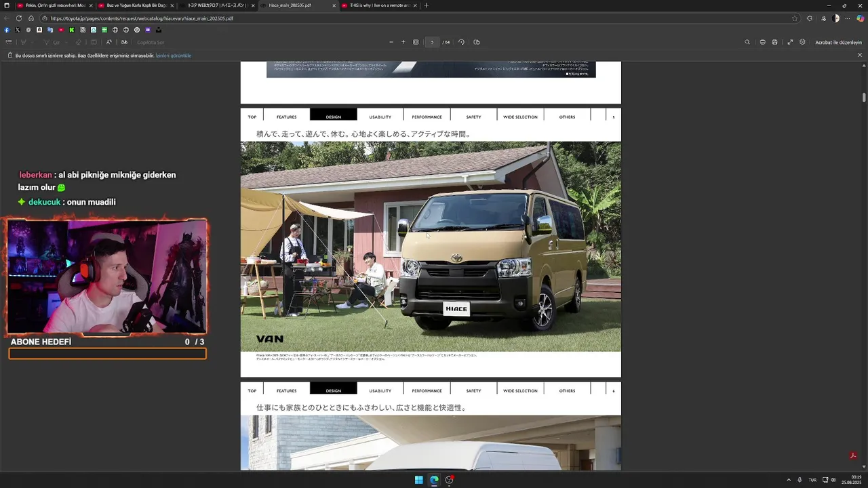
Task: Expand Çiz draw options dropdown
Action: pos(67,42)
